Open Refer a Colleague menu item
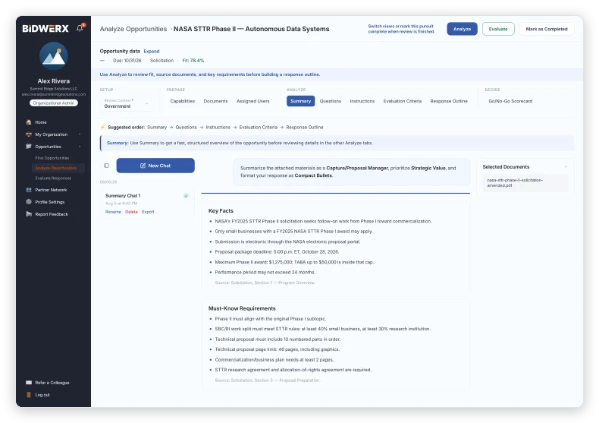 [53, 382]
